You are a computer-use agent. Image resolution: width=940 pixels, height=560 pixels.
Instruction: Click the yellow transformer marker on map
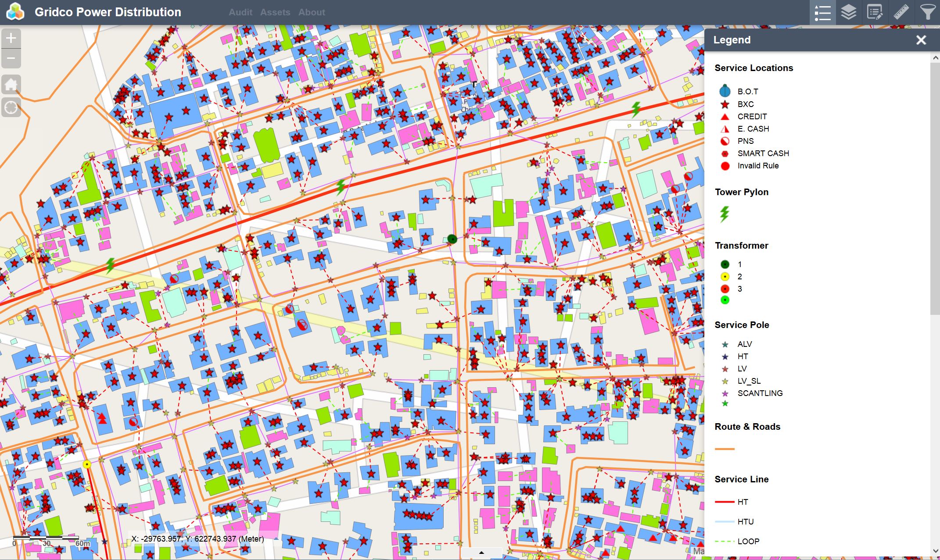pos(87,464)
